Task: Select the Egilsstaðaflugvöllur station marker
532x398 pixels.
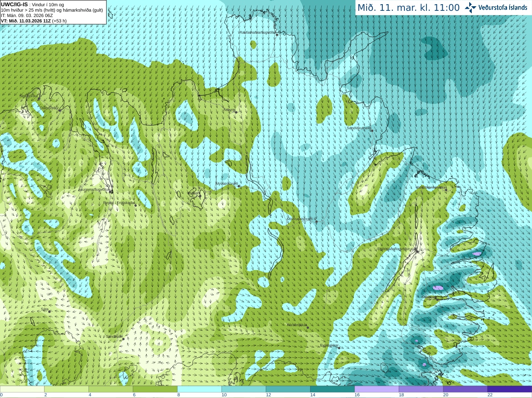Action: click(x=418, y=251)
